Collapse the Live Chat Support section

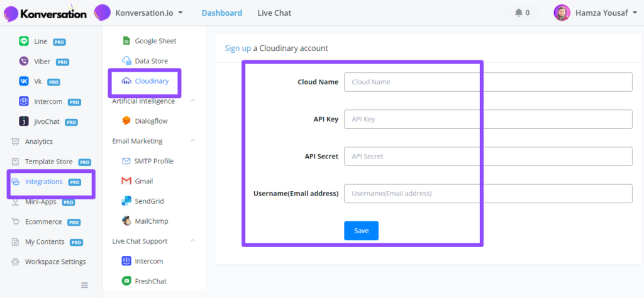(193, 241)
